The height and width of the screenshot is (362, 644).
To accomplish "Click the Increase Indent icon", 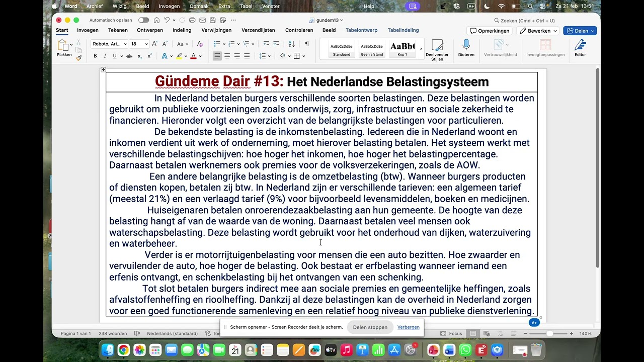I will tap(276, 44).
